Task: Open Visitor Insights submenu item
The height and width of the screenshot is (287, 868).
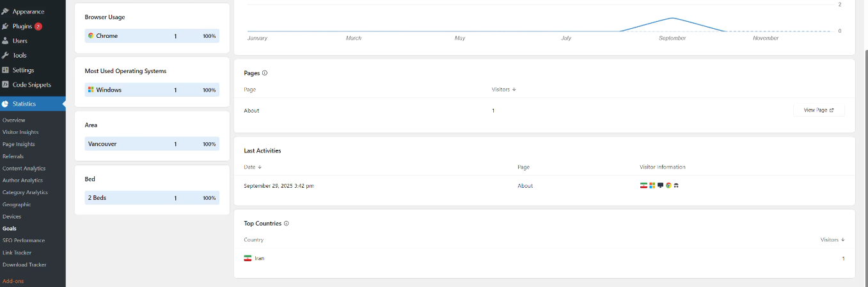Action: (20, 132)
